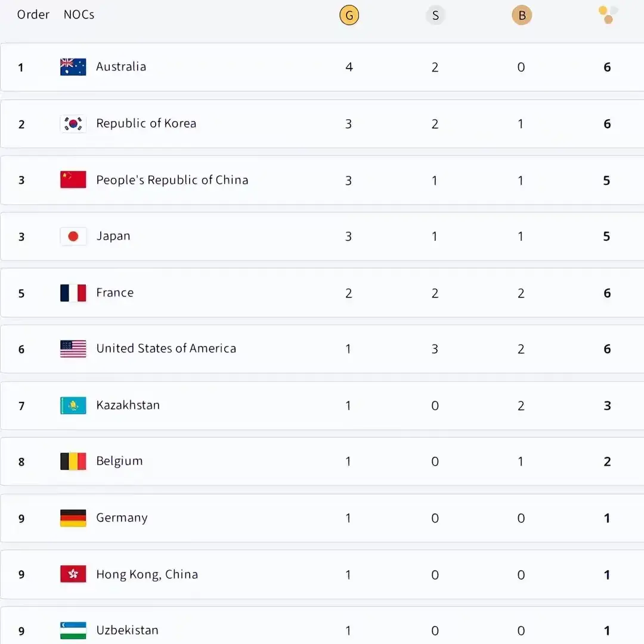Sort by the Order column header
The image size is (644, 644).
pos(33,14)
